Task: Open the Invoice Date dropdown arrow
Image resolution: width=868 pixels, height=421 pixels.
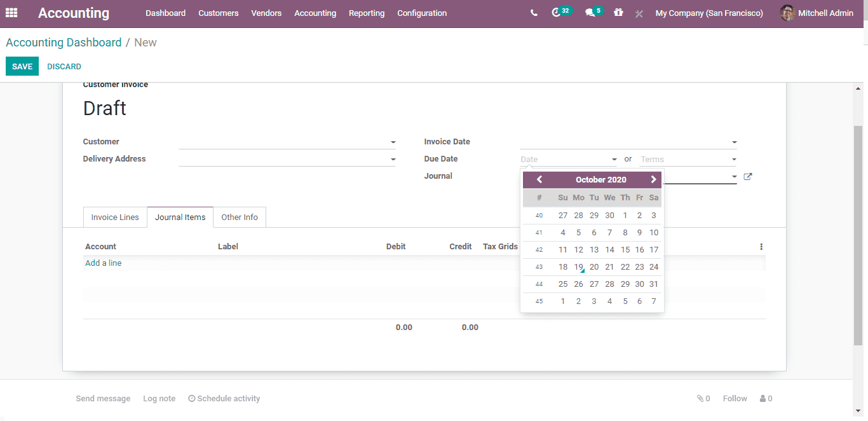Action: tap(734, 142)
